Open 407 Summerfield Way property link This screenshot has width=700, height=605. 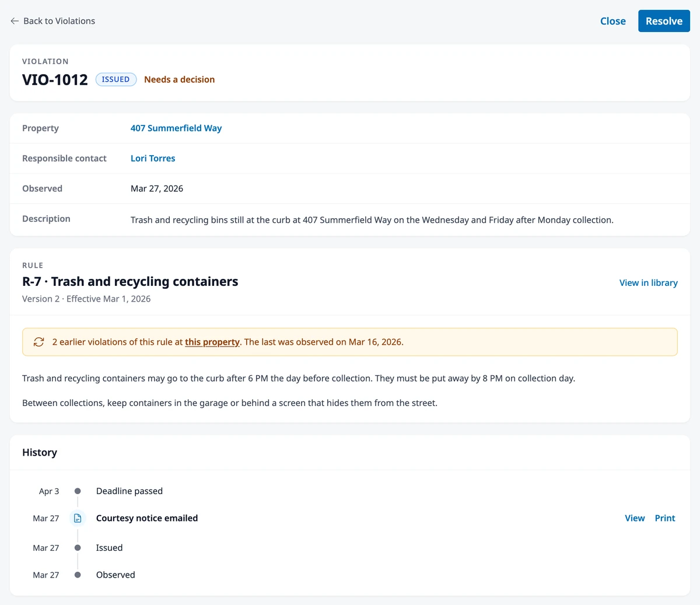[x=176, y=128]
